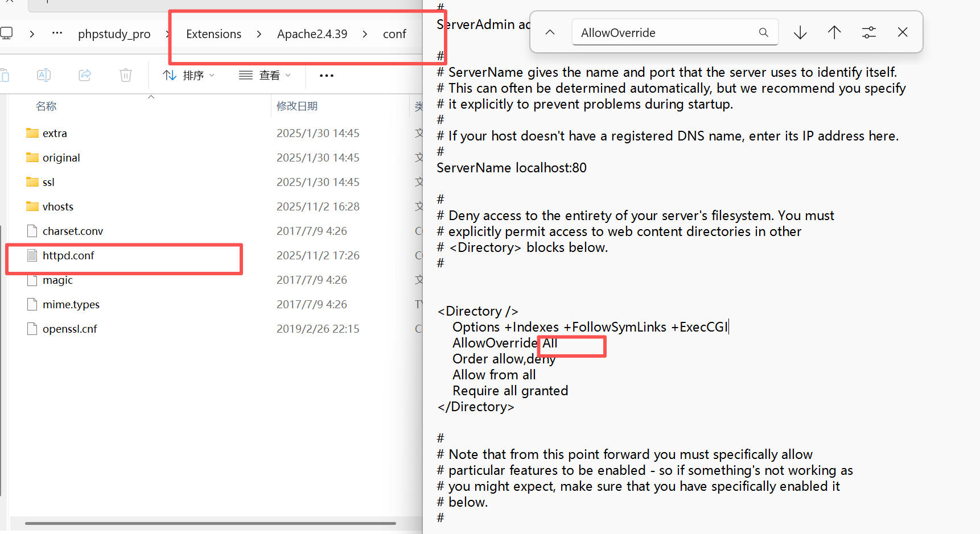Click the share icon in Explorer toolbar
Image resolution: width=980 pixels, height=534 pixels.
[x=85, y=75]
